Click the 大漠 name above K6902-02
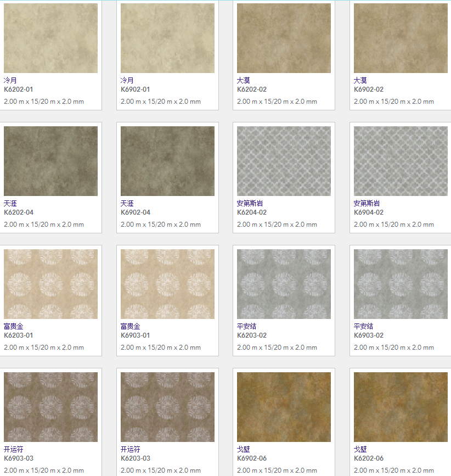This screenshot has width=451, height=476. (x=360, y=80)
